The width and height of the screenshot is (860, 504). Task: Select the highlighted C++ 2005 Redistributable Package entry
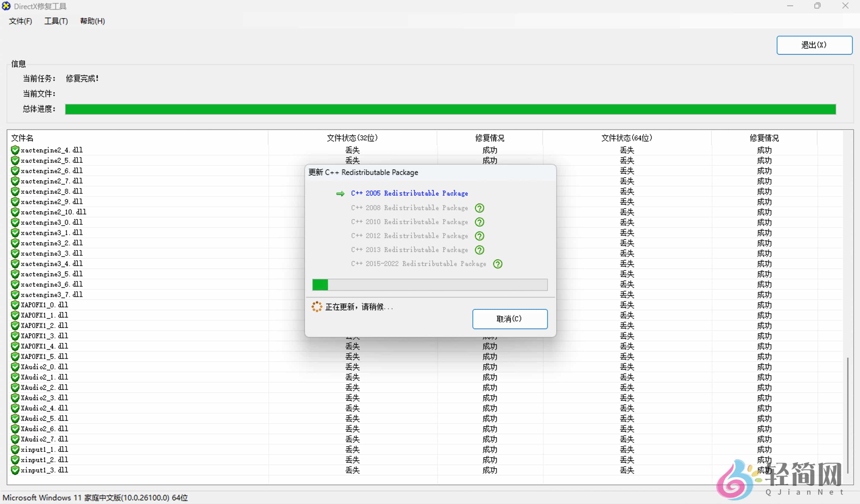[x=409, y=193]
